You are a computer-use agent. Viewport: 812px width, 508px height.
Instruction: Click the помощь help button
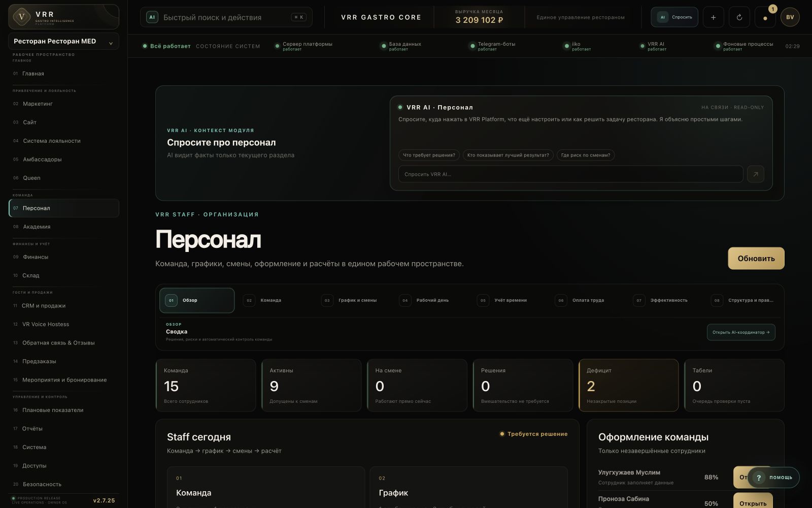(x=773, y=478)
